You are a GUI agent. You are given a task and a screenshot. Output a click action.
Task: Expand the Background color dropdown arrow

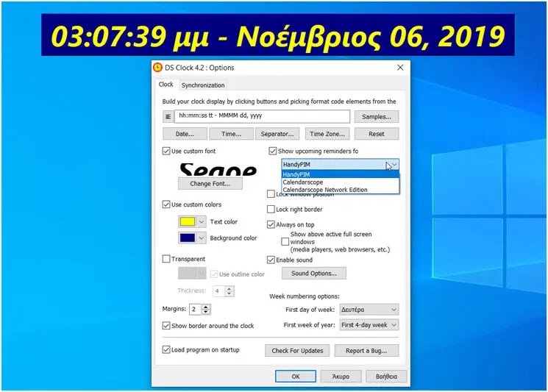pyautogui.click(x=202, y=238)
